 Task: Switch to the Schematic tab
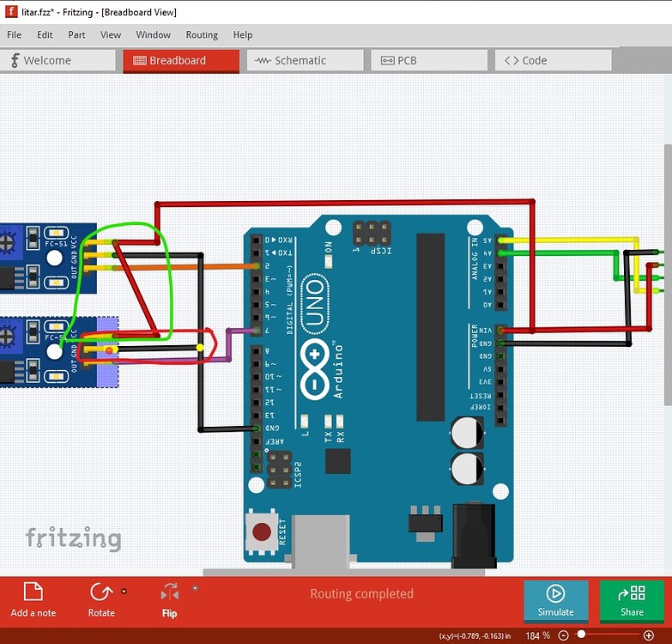(x=306, y=60)
